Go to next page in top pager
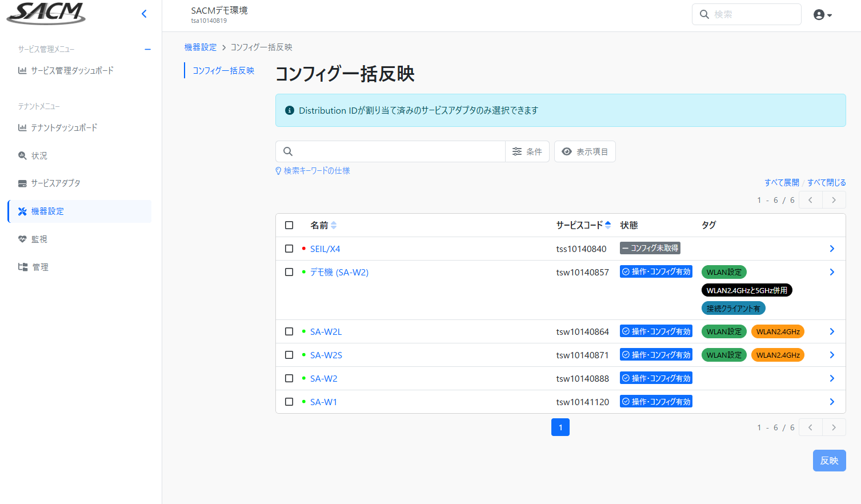This screenshot has width=861, height=504. click(834, 200)
